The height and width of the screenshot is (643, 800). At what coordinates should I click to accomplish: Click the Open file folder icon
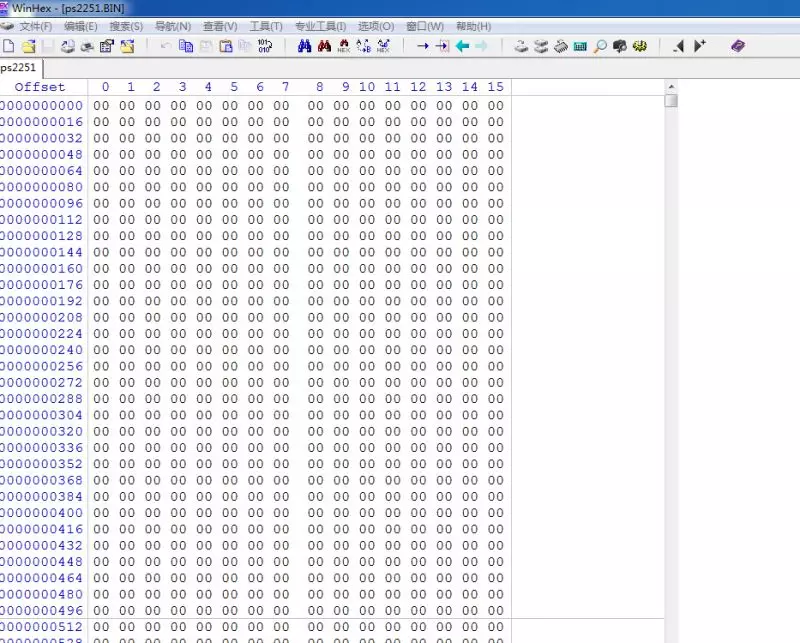pyautogui.click(x=28, y=46)
